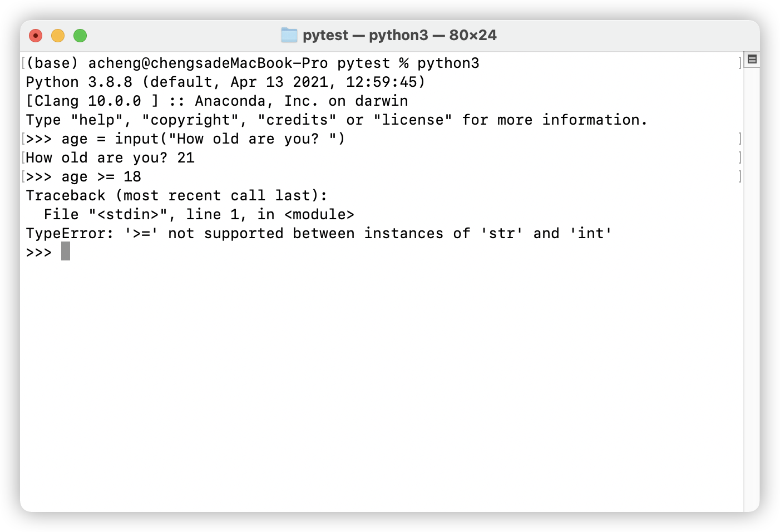Image resolution: width=780 pixels, height=532 pixels.
Task: Click the split pane icon at top right
Action: tap(752, 59)
